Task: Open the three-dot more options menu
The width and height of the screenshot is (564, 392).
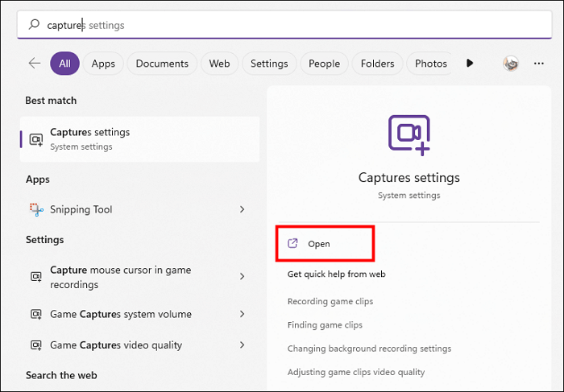Action: tap(538, 64)
